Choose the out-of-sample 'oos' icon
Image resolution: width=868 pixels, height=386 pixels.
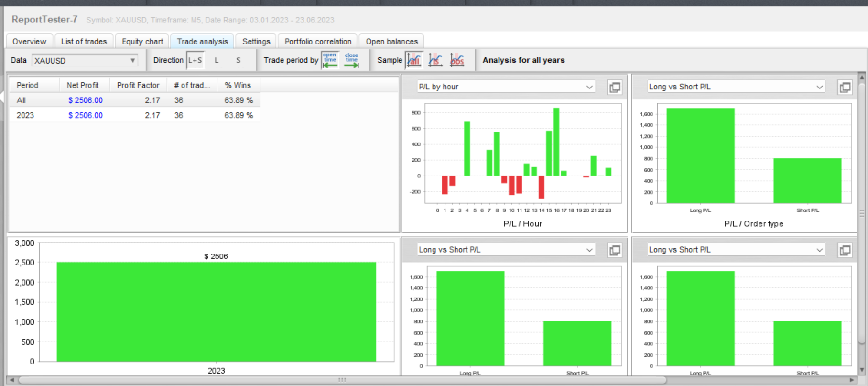[457, 60]
